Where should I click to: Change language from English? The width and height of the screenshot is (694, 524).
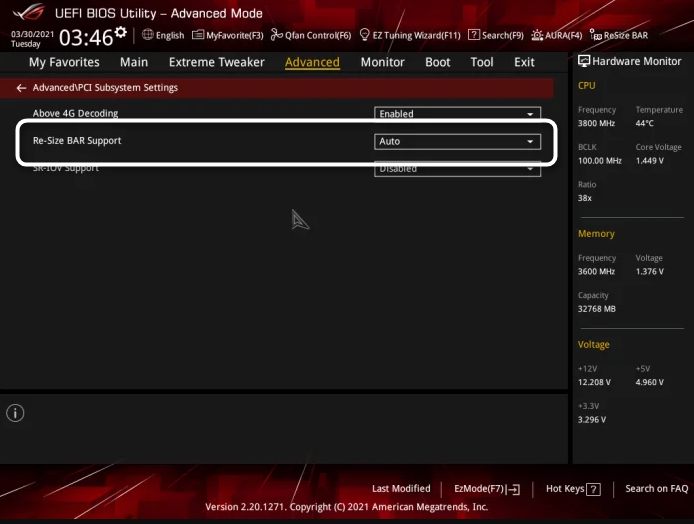coord(170,35)
